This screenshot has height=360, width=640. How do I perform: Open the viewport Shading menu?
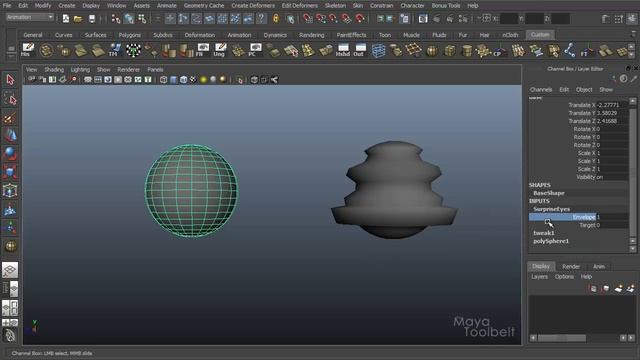pyautogui.click(x=54, y=70)
